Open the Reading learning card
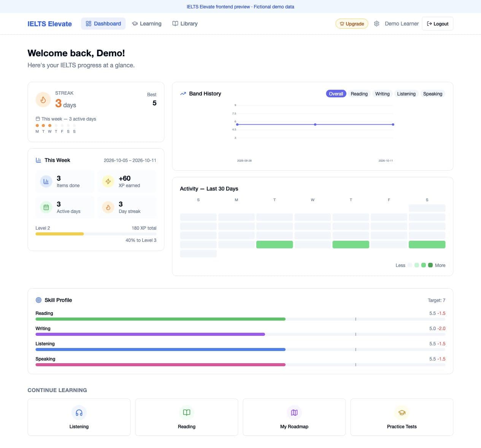Viewport: 481px width, 448px height. (x=187, y=417)
